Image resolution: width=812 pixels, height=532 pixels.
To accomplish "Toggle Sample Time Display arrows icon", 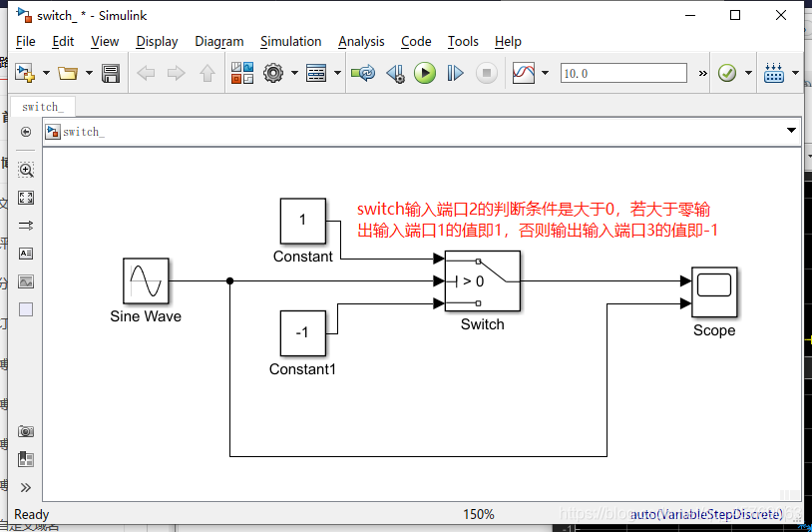I will (x=26, y=226).
